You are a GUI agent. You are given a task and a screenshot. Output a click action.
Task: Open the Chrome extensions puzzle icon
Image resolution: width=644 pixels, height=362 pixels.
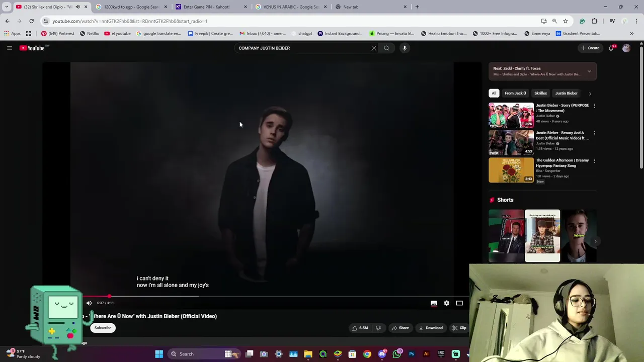pos(595,21)
